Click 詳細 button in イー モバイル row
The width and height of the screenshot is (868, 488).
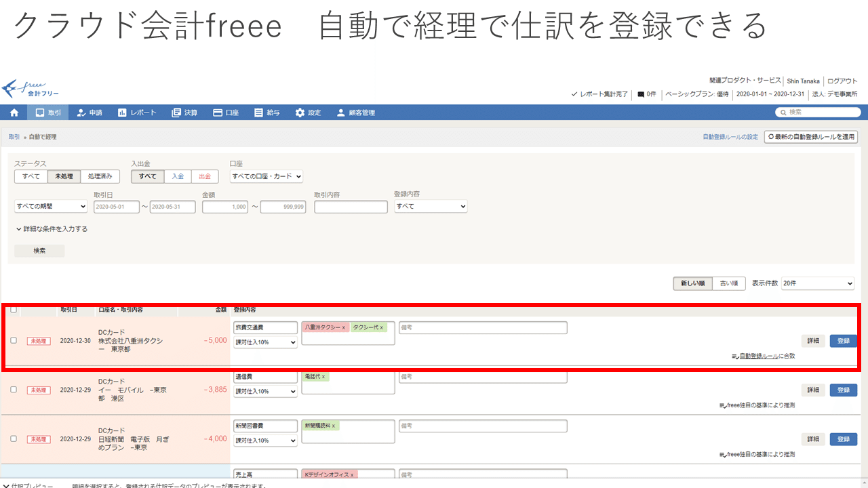813,390
